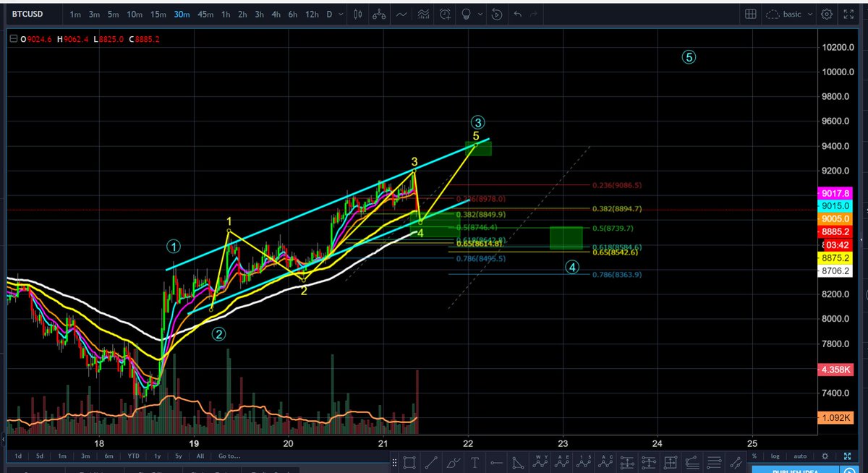Switch to the D daily timeframe

(x=329, y=14)
